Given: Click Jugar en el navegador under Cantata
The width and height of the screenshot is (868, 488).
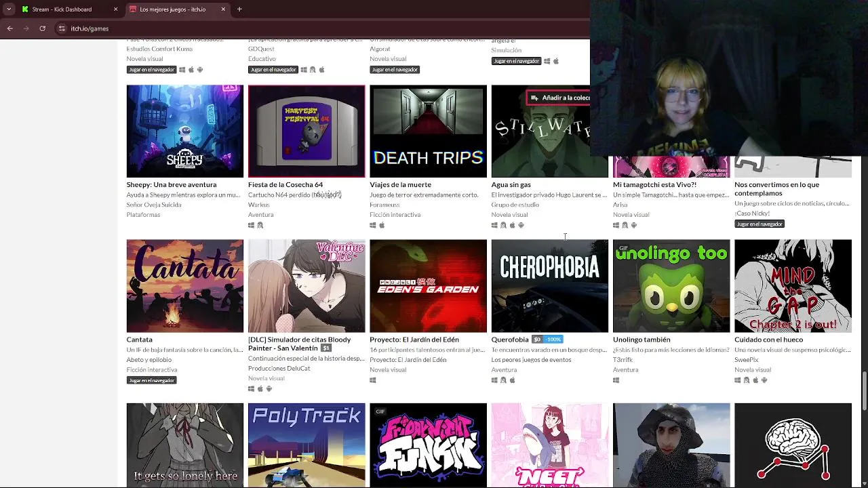Looking at the screenshot, I should coord(152,380).
